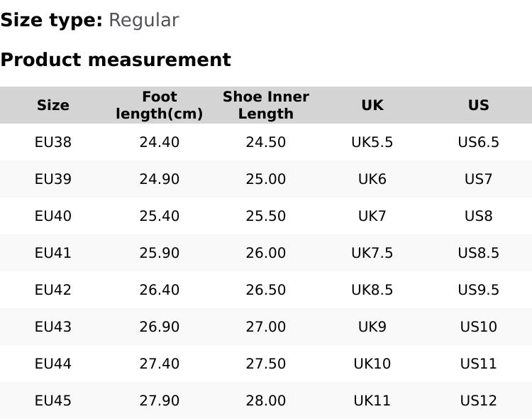
Task: Click the US9.5 cell
Action: pyautogui.click(x=479, y=290)
